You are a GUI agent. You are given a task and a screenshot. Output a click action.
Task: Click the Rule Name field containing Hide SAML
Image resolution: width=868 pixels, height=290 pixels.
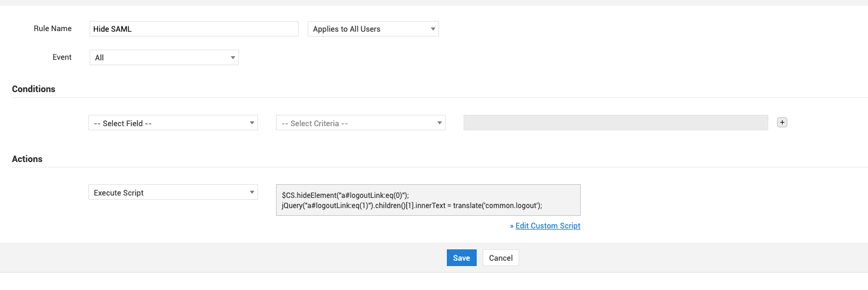(194, 29)
